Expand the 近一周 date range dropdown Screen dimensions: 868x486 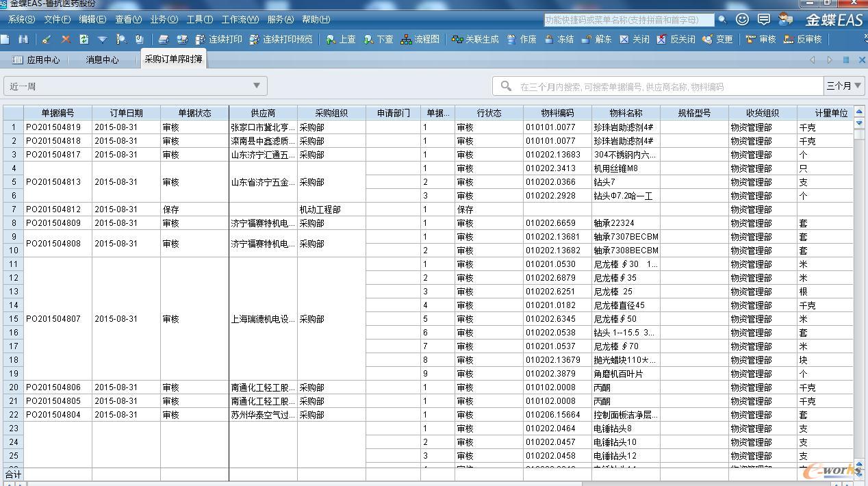[x=256, y=86]
